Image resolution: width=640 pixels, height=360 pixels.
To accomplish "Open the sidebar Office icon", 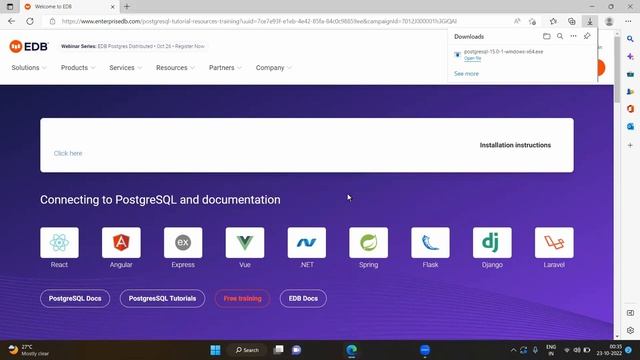I will pyautogui.click(x=630, y=109).
